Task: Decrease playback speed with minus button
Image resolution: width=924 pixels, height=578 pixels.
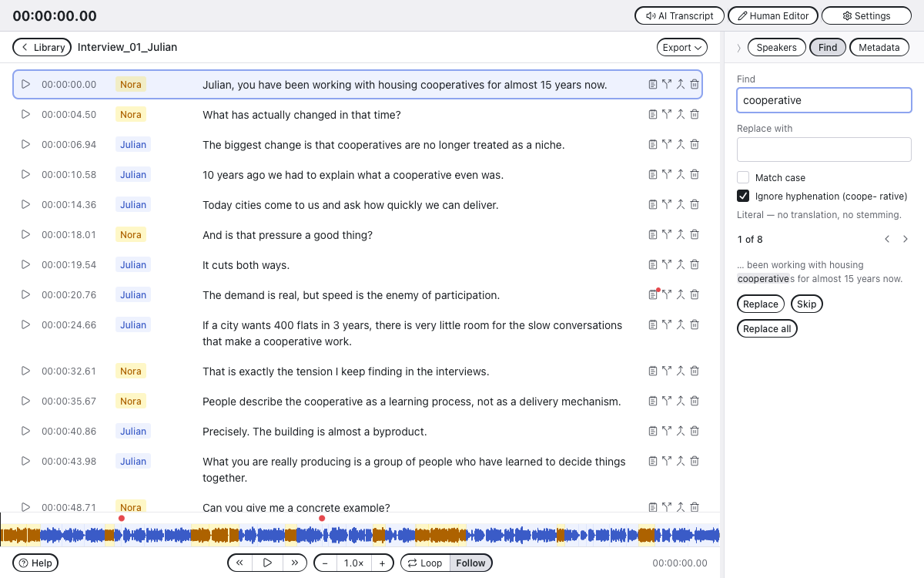Action: click(x=325, y=563)
